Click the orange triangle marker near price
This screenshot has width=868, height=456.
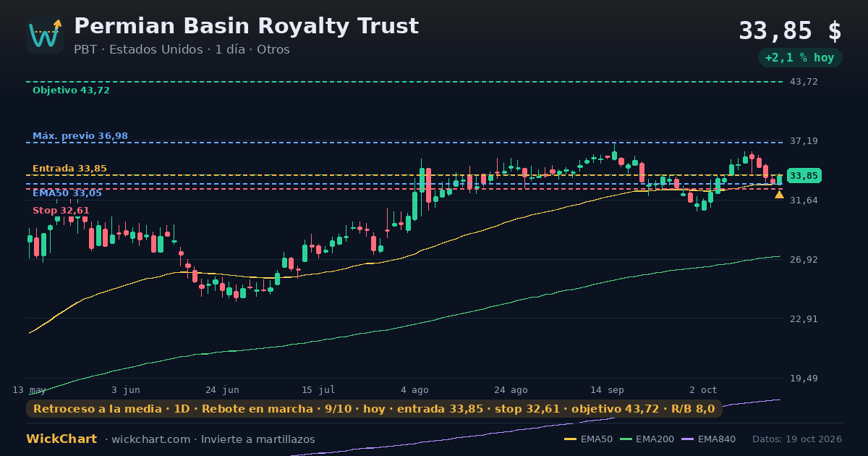779,194
